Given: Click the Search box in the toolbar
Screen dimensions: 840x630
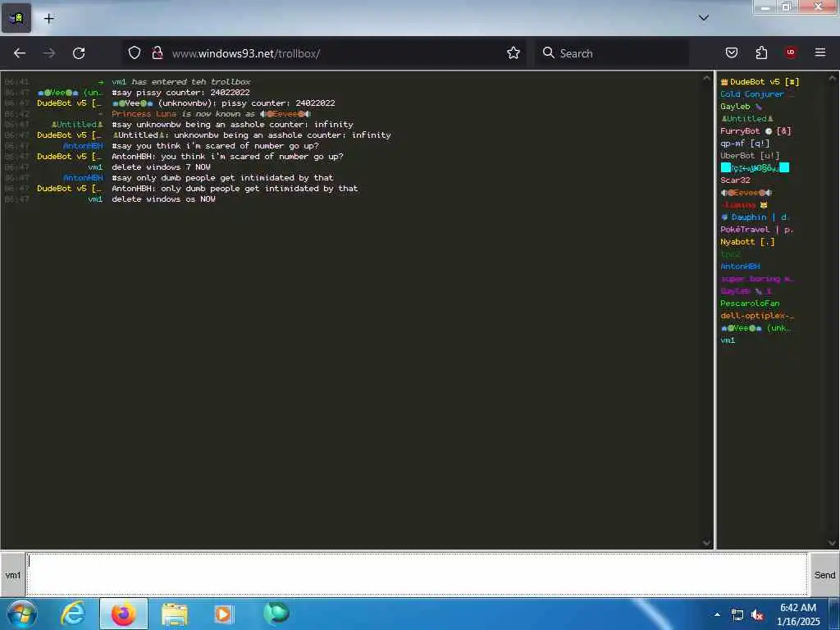Looking at the screenshot, I should coord(612,53).
